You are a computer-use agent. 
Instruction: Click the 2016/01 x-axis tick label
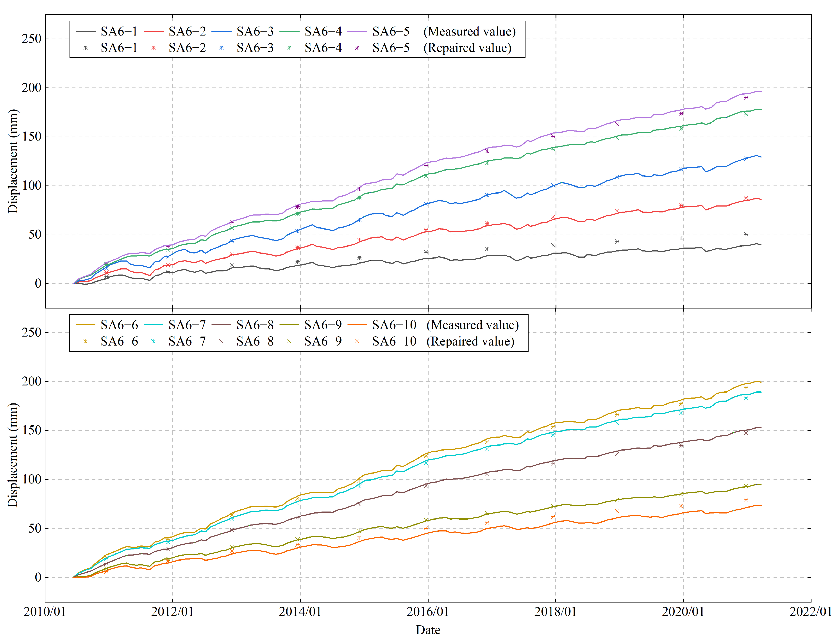pyautogui.click(x=428, y=612)
